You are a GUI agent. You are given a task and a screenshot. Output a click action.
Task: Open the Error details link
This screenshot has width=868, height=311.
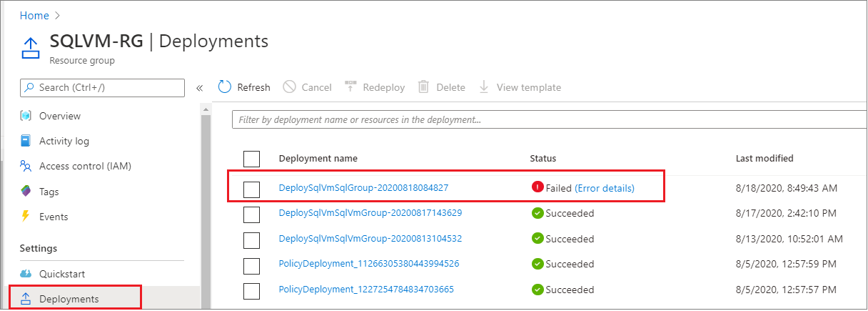pyautogui.click(x=604, y=188)
